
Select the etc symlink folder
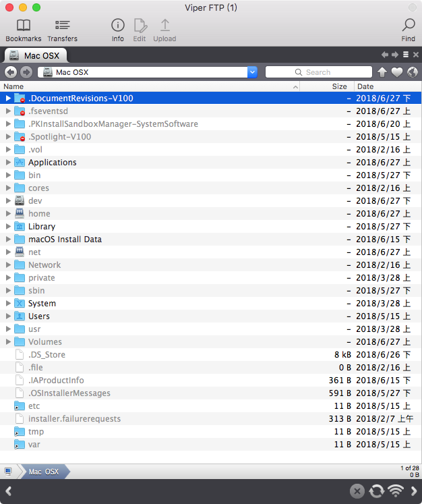[211, 406]
